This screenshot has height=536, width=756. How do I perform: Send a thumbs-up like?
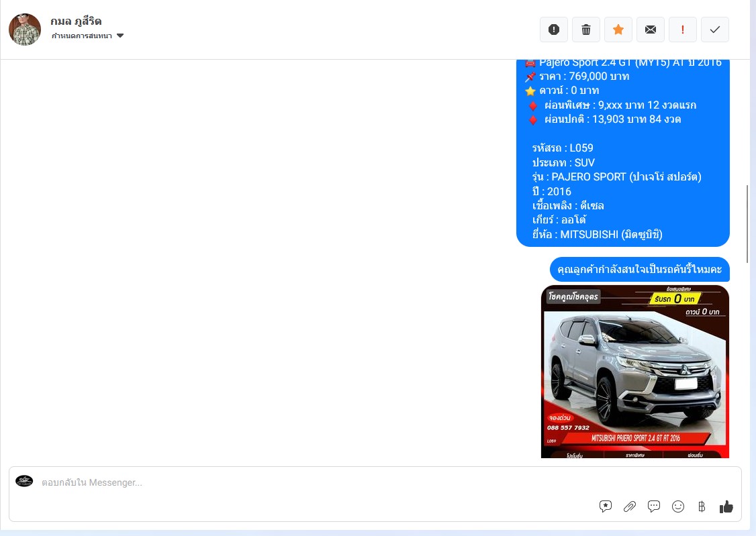[726, 506]
